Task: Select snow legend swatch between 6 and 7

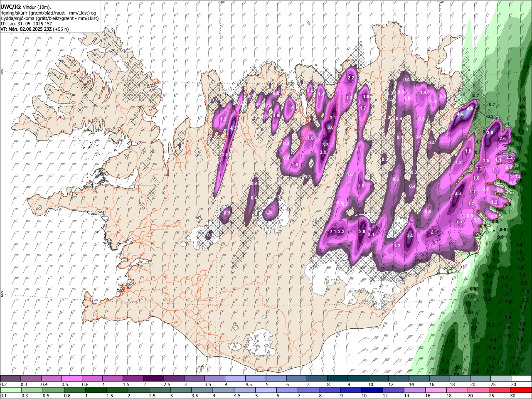Action: coord(297,379)
